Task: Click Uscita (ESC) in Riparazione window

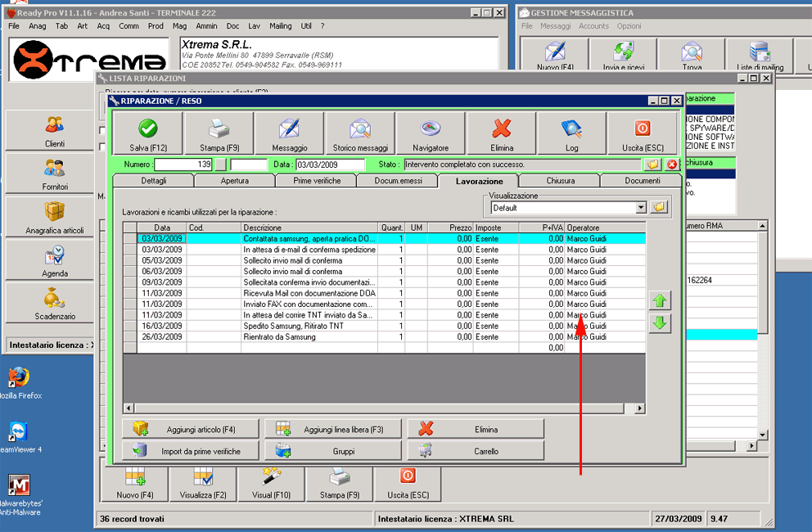Action: point(642,133)
